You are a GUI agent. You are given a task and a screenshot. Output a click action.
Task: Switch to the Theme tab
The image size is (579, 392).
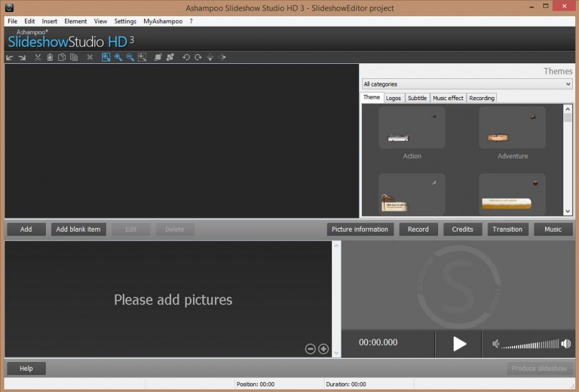pos(372,98)
